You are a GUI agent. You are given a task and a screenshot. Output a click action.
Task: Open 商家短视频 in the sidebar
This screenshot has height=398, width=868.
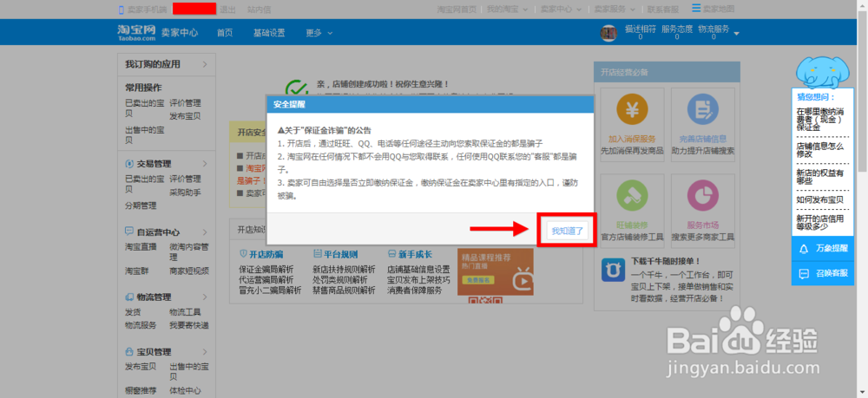click(x=189, y=271)
